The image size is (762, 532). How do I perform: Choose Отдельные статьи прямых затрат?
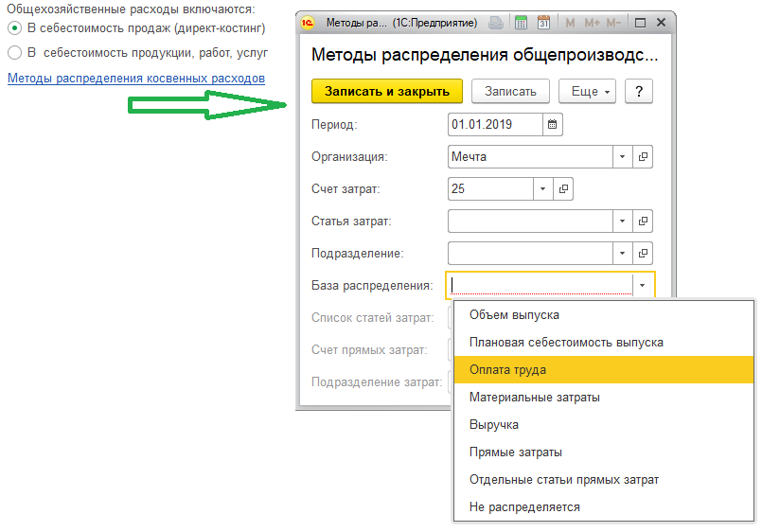tap(604, 480)
